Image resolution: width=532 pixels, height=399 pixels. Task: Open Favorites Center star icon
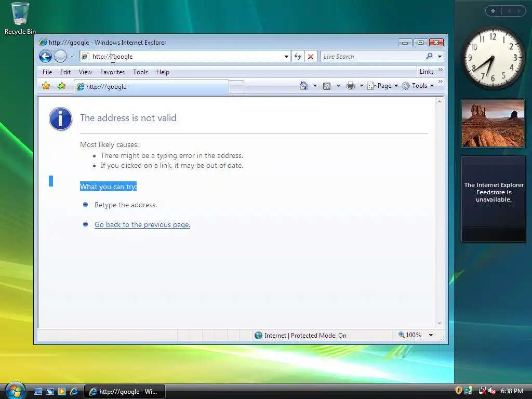46,86
